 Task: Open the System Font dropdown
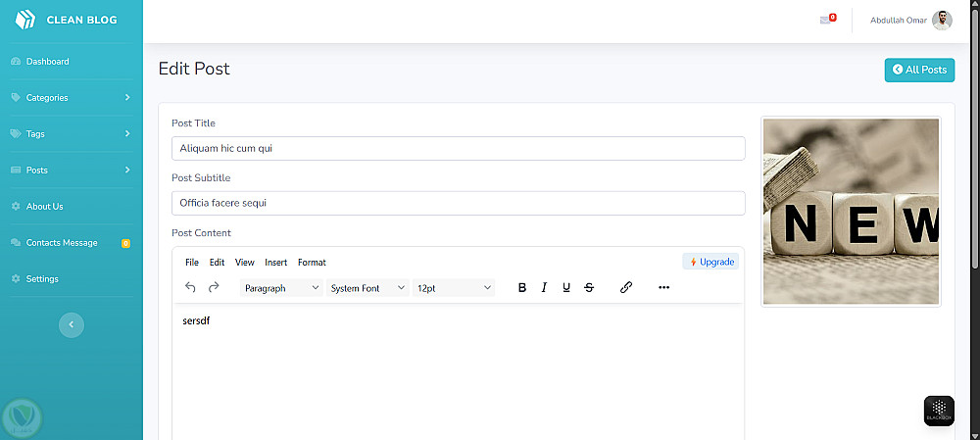point(367,288)
